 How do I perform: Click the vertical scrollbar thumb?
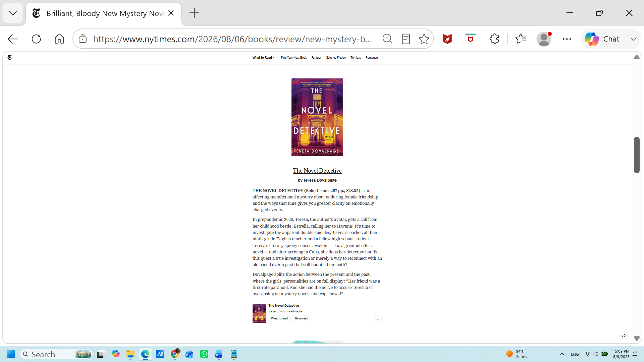click(x=637, y=155)
